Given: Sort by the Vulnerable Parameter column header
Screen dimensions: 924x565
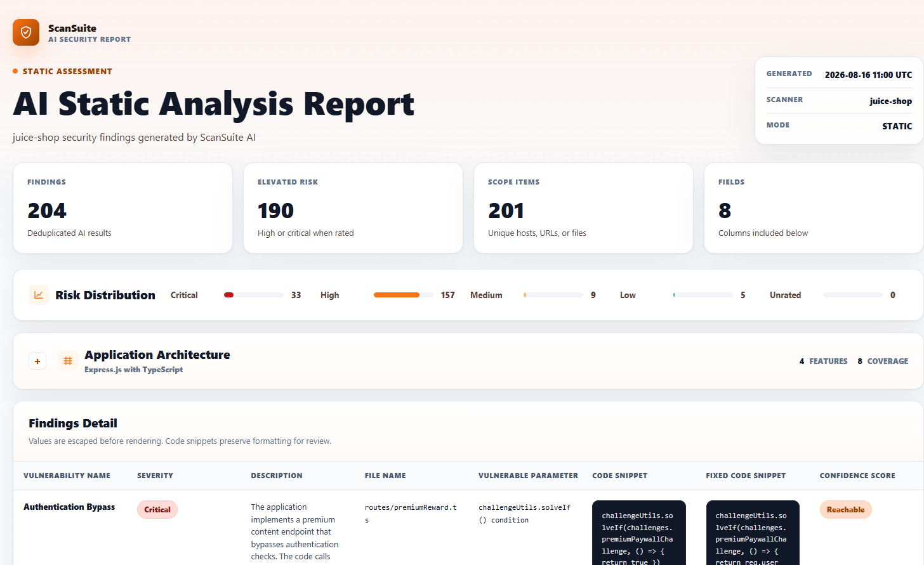Looking at the screenshot, I should tap(528, 476).
